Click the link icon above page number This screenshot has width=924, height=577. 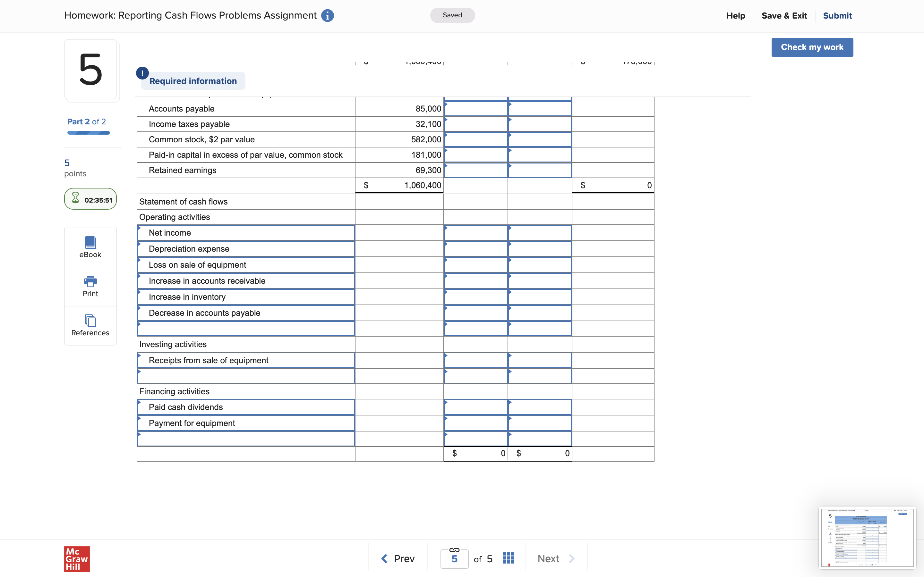(454, 550)
